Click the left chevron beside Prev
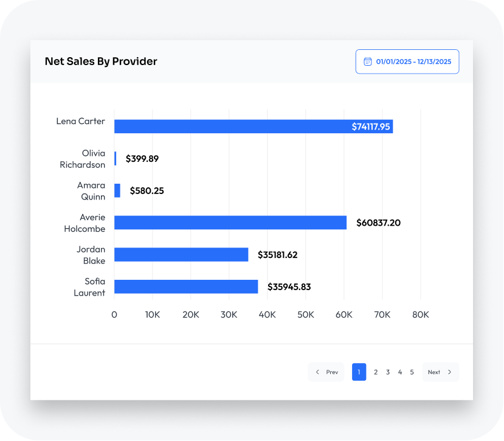Viewport: 504px width, 441px height. 317,372
